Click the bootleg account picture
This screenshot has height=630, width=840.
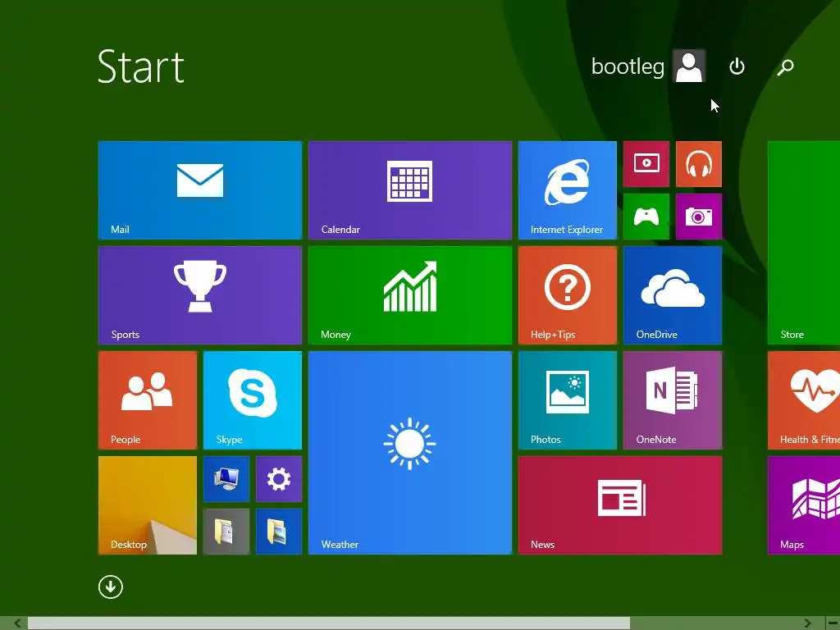(x=689, y=66)
